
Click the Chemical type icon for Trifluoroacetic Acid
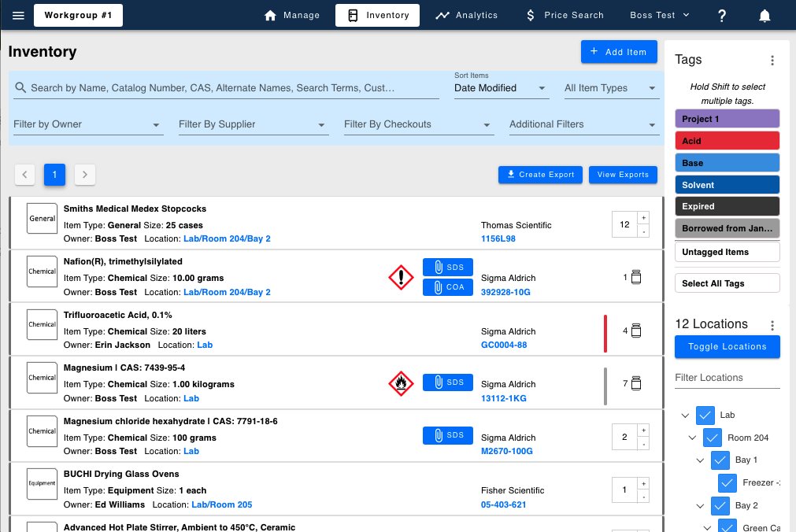click(43, 324)
